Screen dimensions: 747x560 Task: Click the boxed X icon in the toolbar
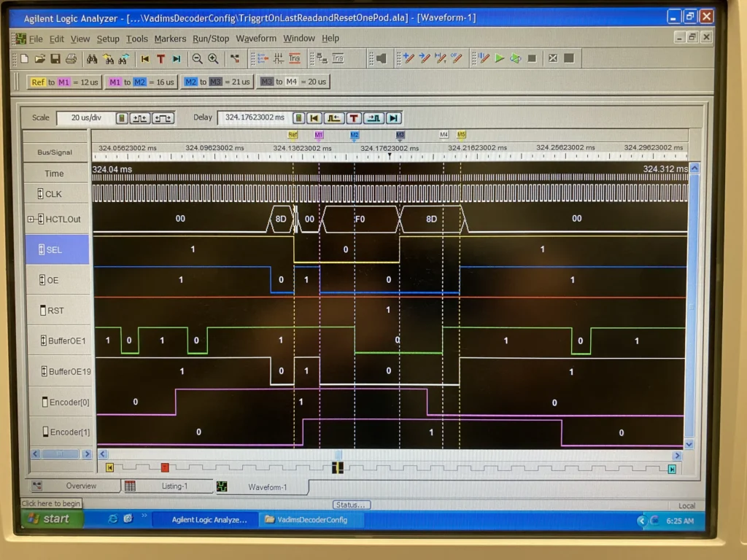click(x=553, y=58)
